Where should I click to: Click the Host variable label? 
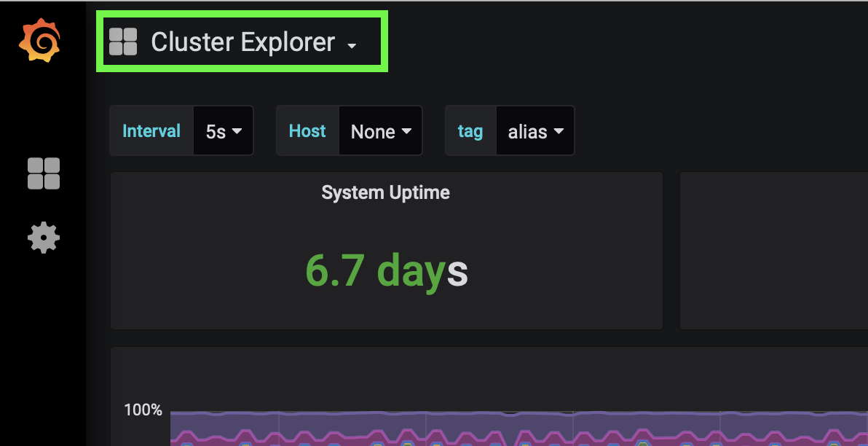(x=307, y=131)
